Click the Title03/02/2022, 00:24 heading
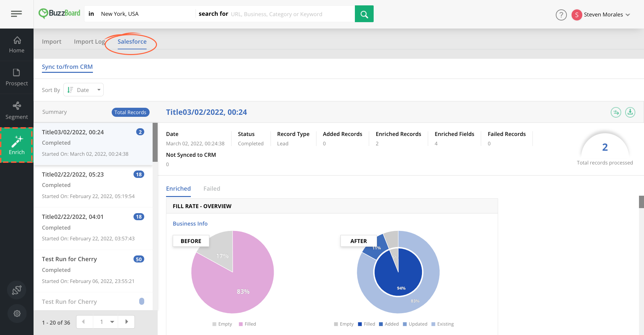Screen dimensions: 644x335 click(x=207, y=112)
